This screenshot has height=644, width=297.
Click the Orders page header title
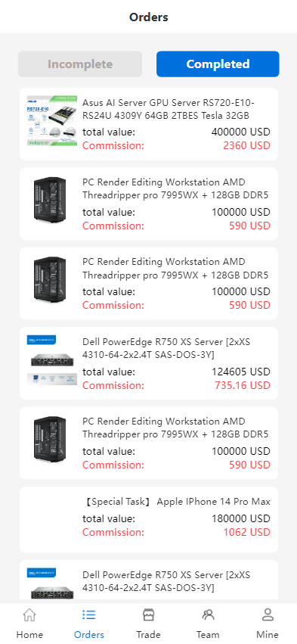tap(148, 17)
